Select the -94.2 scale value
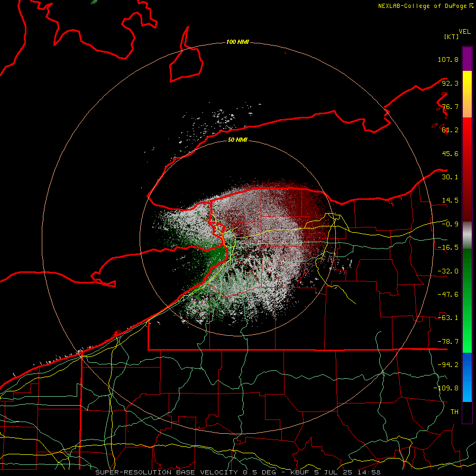Image resolution: width=476 pixels, height=476 pixels. pos(448,365)
